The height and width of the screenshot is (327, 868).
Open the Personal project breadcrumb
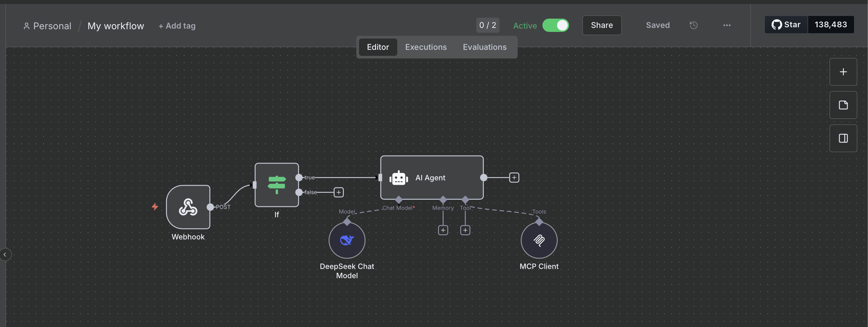tap(47, 26)
